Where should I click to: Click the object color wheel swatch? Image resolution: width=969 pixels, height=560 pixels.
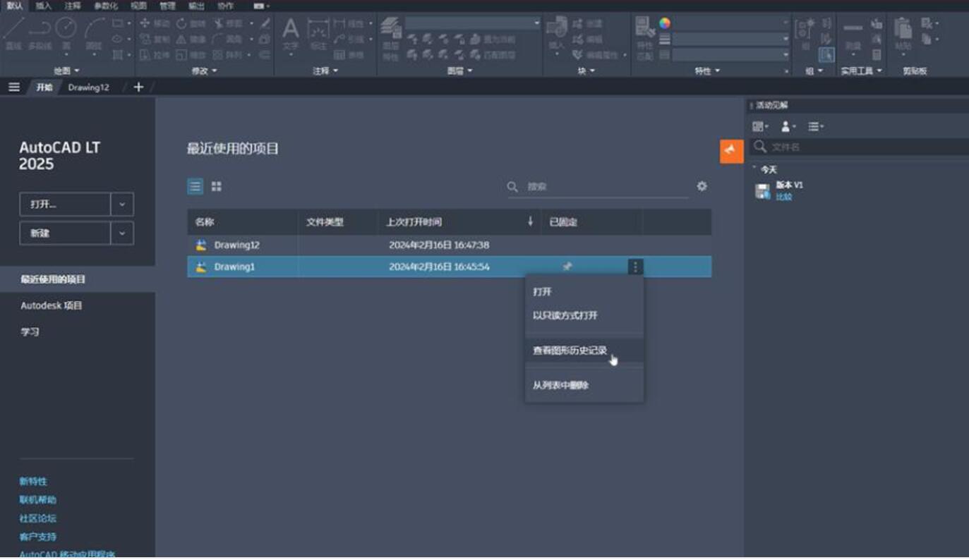(x=665, y=23)
